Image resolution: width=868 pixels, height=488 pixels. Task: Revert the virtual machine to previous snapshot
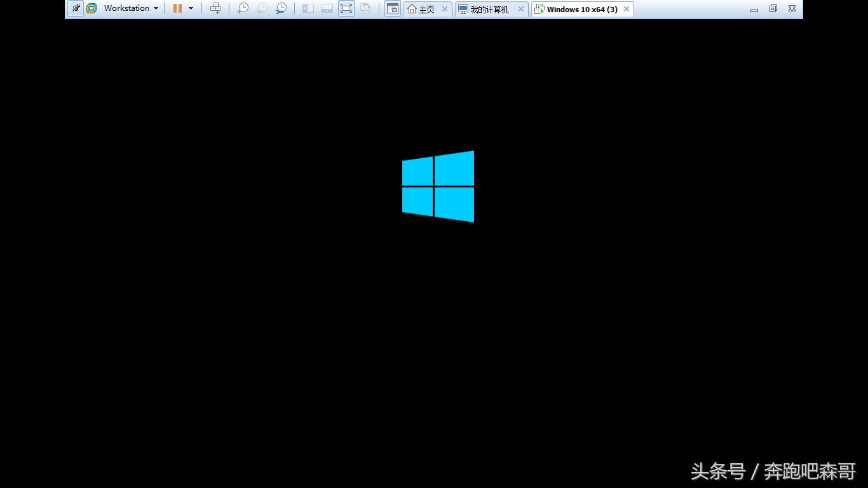coord(262,8)
